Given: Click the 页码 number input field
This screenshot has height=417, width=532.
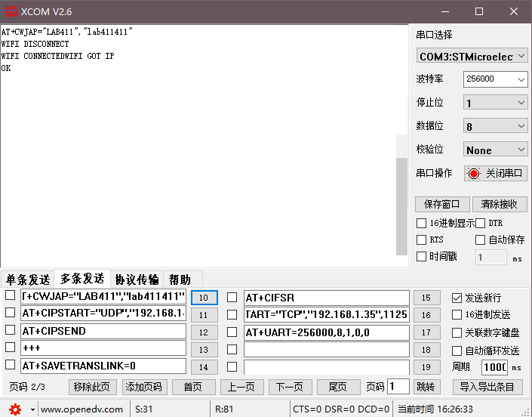Looking at the screenshot, I should [398, 387].
